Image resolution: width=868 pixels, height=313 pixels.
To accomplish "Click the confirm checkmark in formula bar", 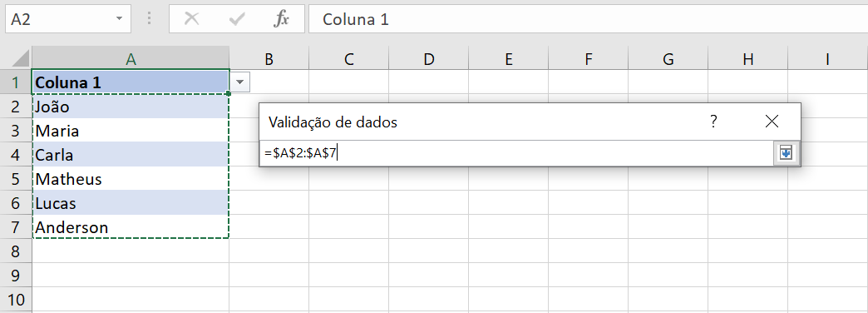I will click(x=236, y=19).
